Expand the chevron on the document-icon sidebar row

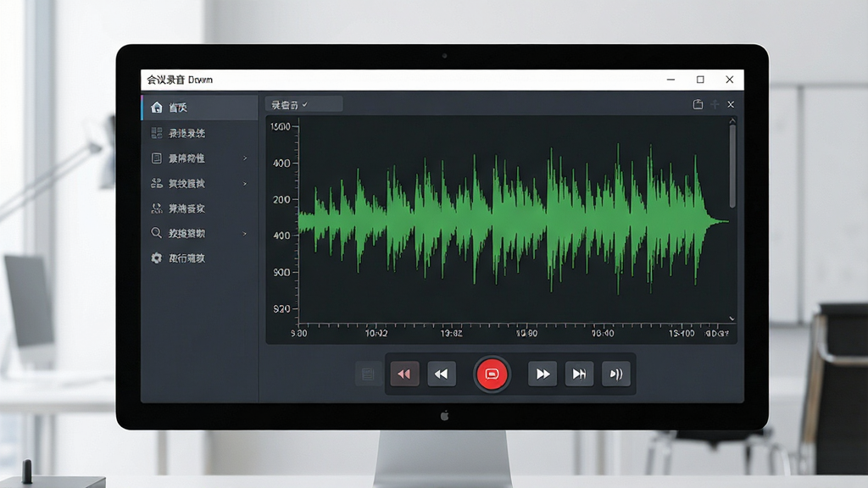(x=245, y=158)
